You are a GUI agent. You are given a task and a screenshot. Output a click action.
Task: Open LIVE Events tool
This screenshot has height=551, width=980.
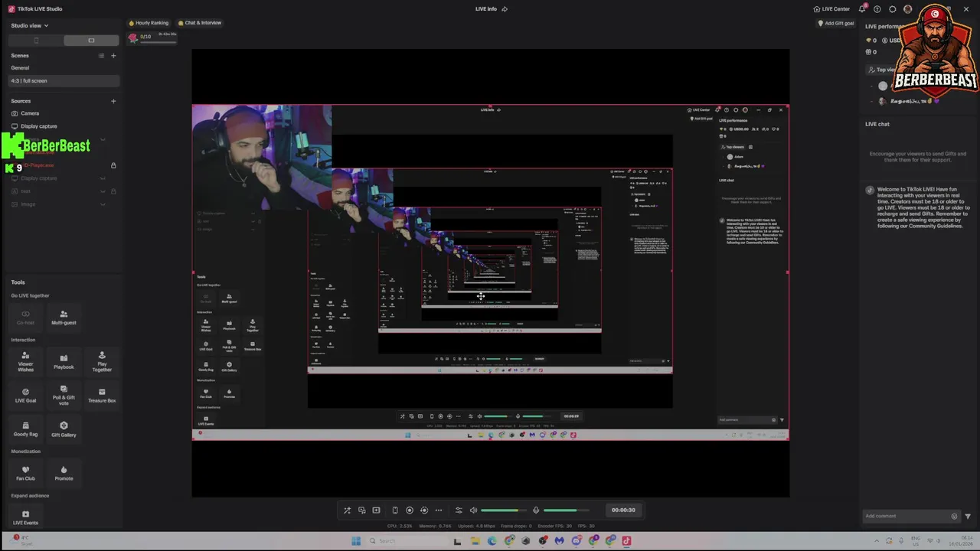[x=25, y=517]
